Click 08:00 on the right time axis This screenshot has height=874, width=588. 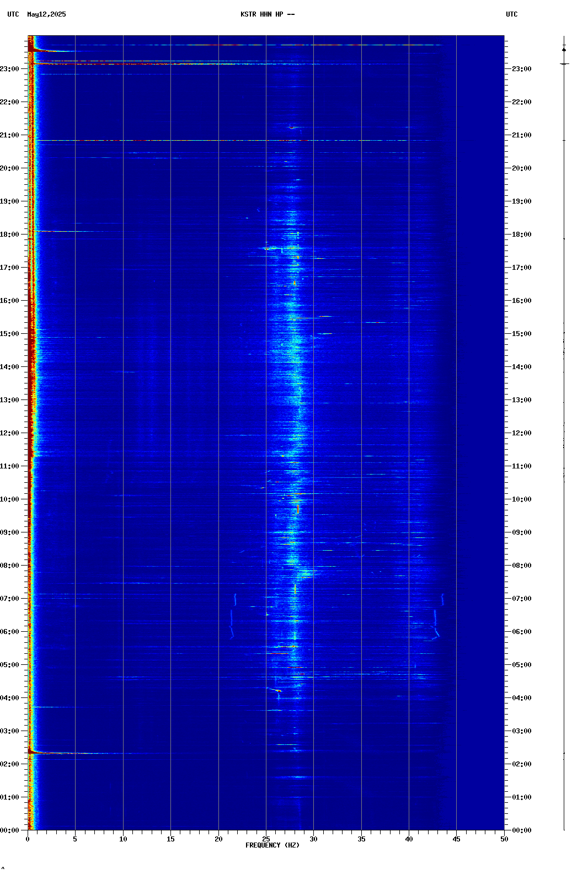pyautogui.click(x=522, y=566)
